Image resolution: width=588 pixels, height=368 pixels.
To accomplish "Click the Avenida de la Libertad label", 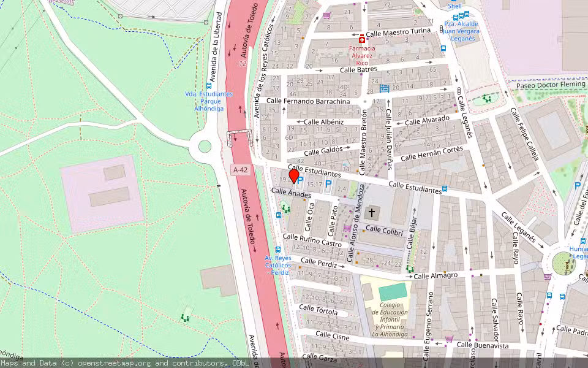I will pyautogui.click(x=216, y=47).
